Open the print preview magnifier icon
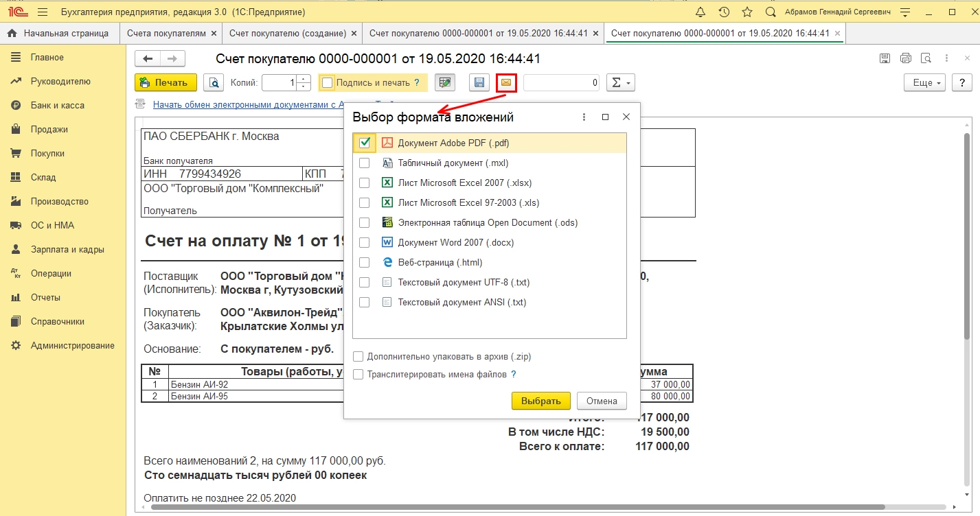The width and height of the screenshot is (980, 516). point(214,83)
